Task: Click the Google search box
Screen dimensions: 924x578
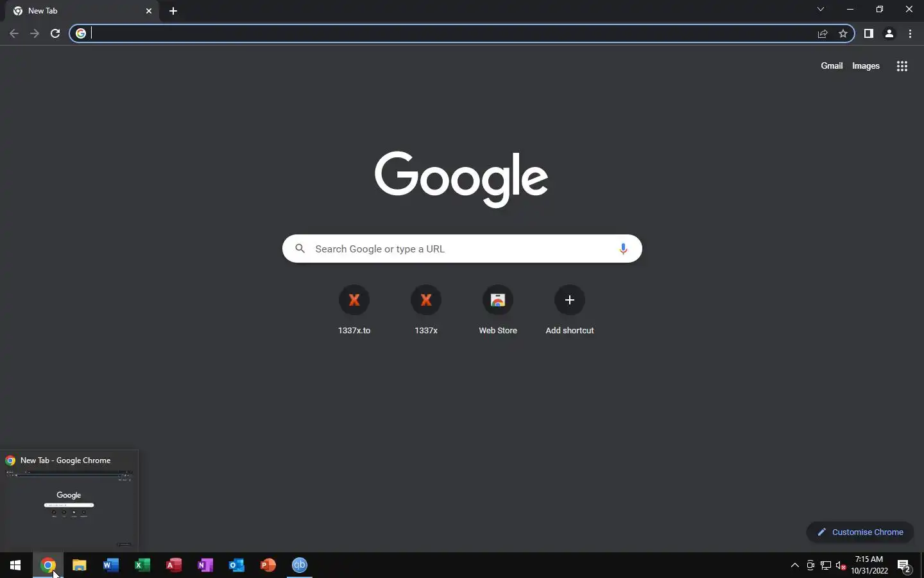Action: click(462, 249)
